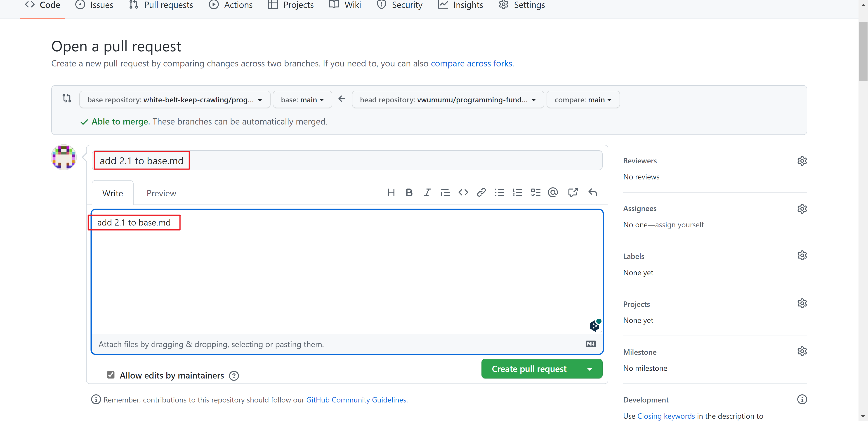
Task: Open the Labels gear settings
Action: click(802, 256)
